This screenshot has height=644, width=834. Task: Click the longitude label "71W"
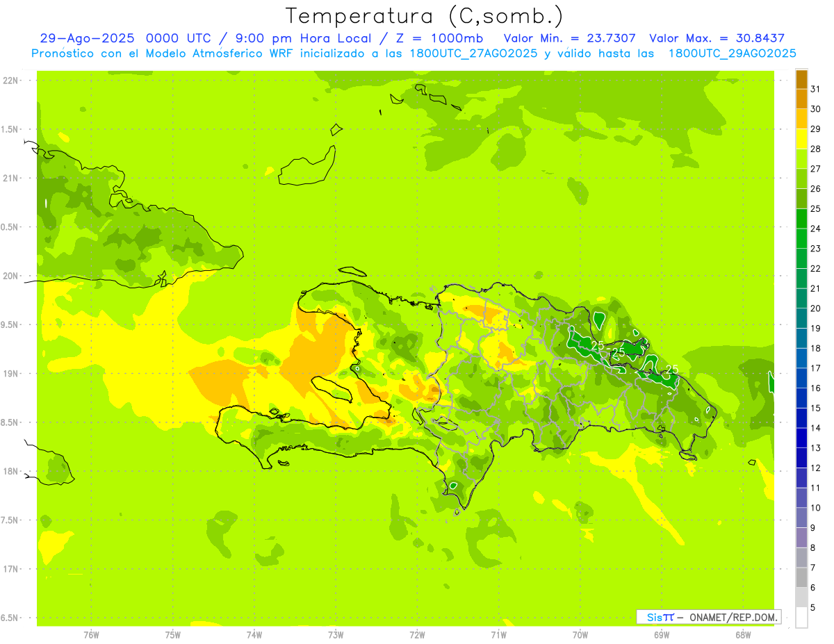(498, 635)
